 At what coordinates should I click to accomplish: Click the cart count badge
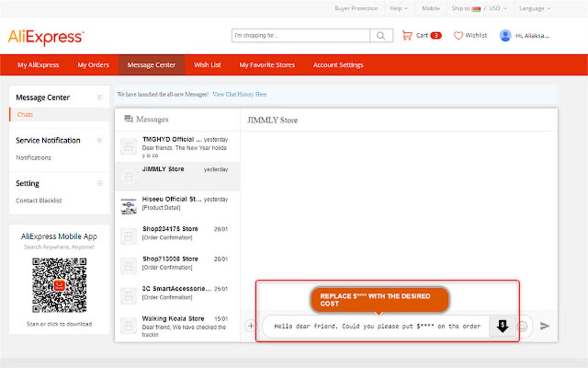tap(436, 35)
